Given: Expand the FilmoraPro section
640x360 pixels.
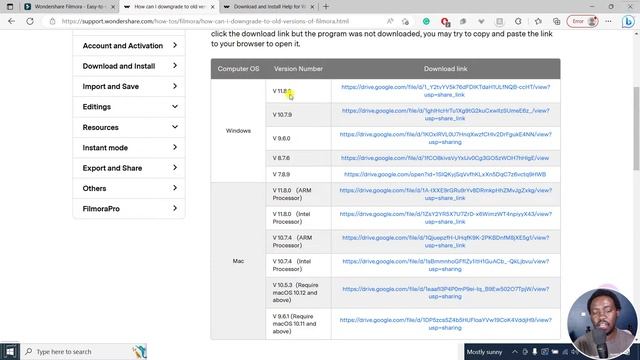Looking at the screenshot, I should (129, 209).
